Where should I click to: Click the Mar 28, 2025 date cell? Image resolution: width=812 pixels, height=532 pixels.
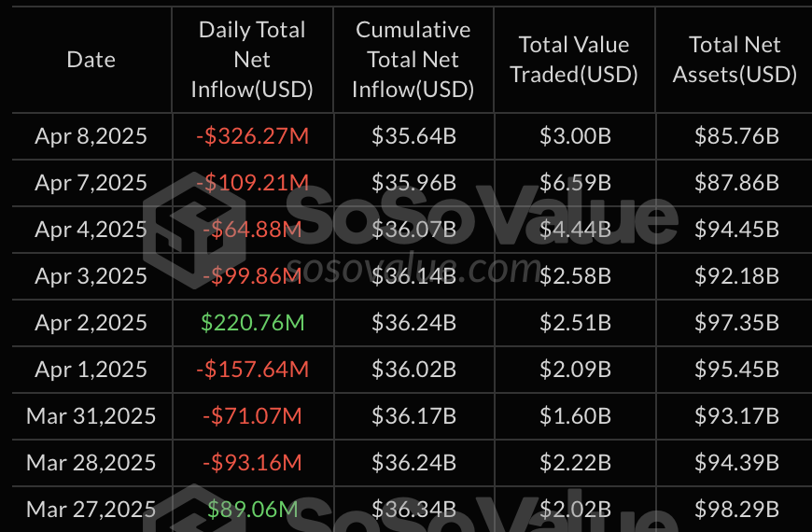coord(91,463)
